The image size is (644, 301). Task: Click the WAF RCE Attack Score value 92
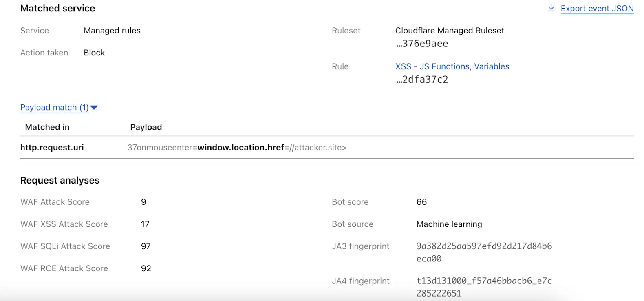146,268
